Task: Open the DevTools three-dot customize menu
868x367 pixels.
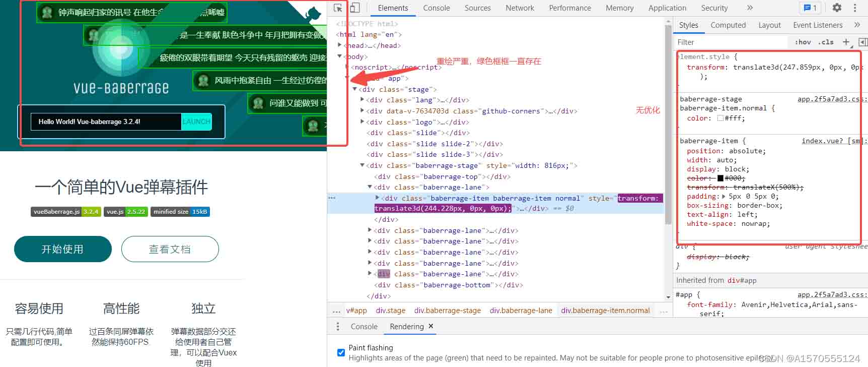Action: click(855, 8)
